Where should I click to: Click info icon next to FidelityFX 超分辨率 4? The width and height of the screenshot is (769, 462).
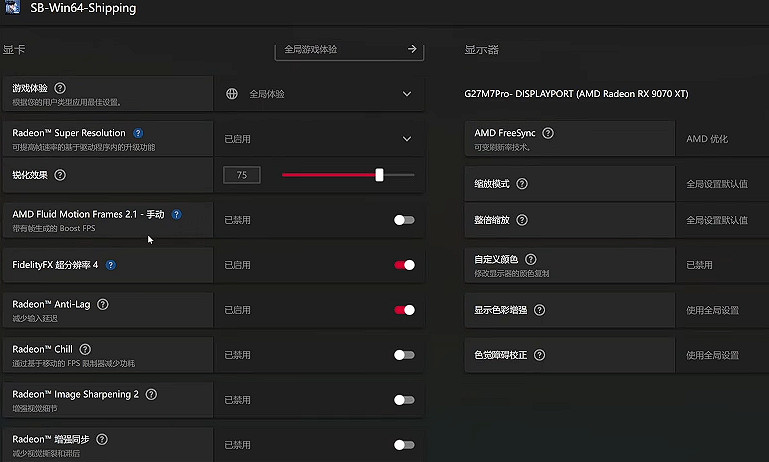[110, 265]
